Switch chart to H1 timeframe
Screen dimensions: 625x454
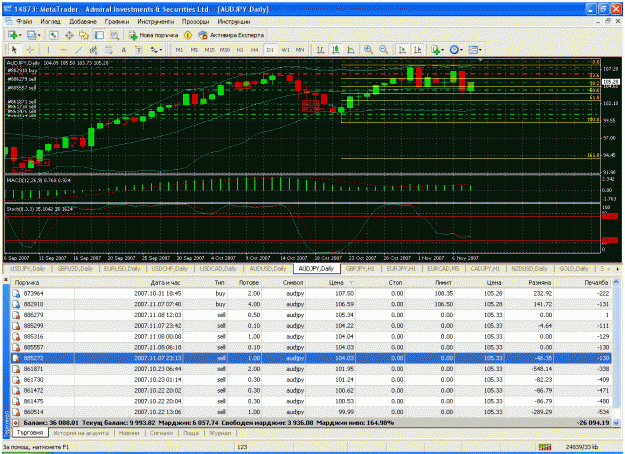coord(240,50)
